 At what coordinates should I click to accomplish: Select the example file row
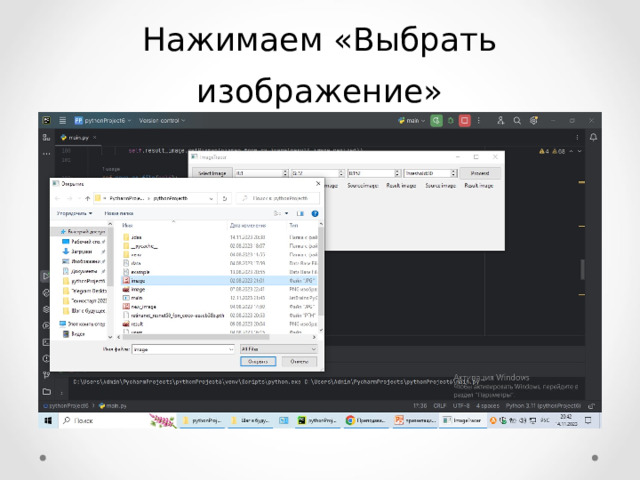tap(219, 272)
